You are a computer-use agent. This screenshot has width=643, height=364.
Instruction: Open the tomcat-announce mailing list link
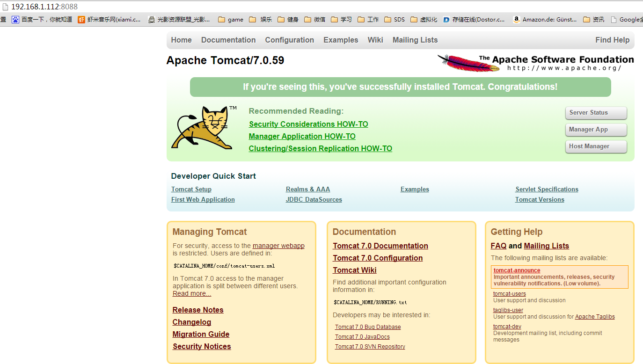tap(517, 270)
